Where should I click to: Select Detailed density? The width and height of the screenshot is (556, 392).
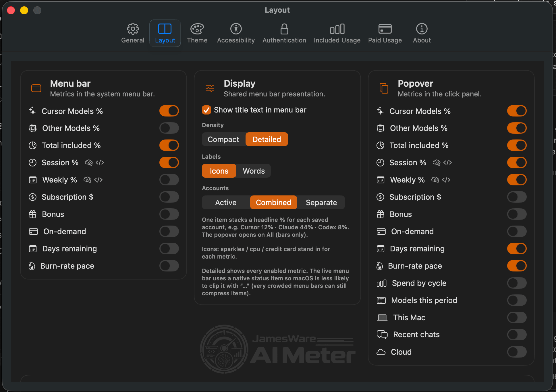[267, 139]
